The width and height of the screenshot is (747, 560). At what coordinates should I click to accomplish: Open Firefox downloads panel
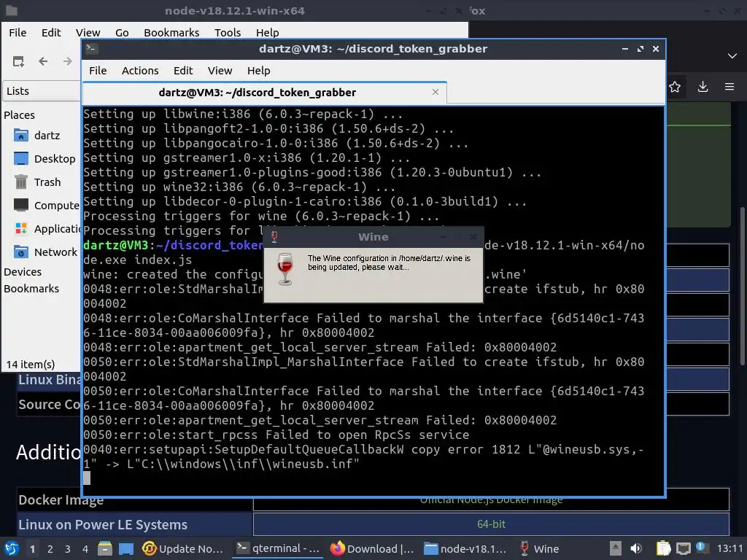tap(703, 87)
